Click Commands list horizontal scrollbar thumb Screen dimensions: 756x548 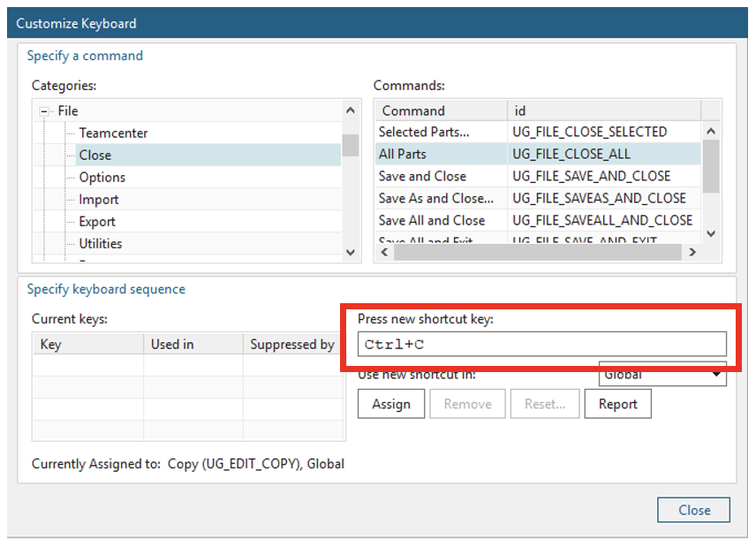(x=538, y=252)
